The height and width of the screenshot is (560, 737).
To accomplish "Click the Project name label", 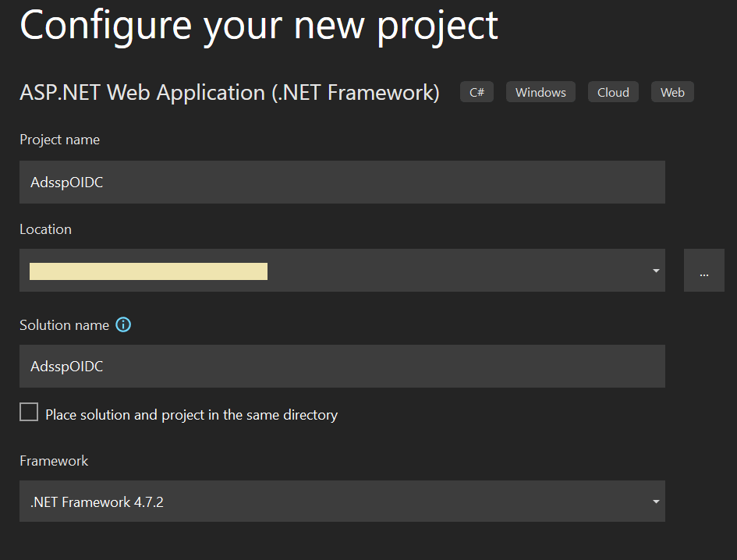I will pyautogui.click(x=59, y=140).
